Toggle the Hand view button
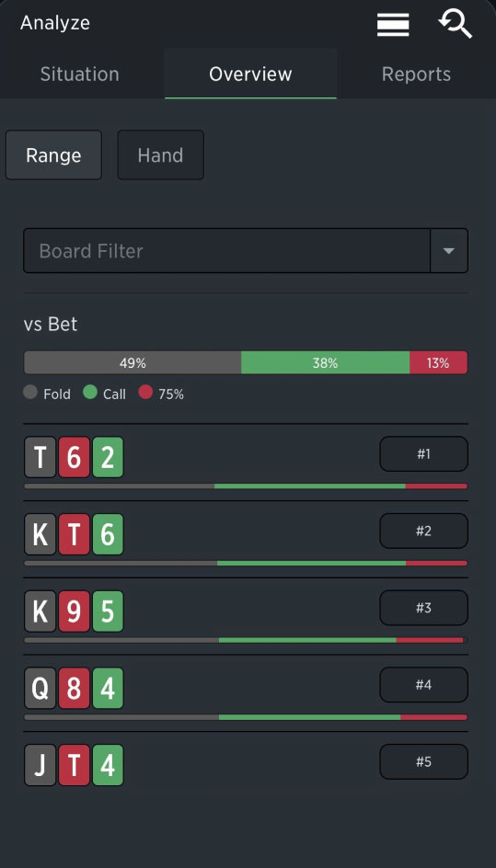The image size is (496, 868). [161, 155]
